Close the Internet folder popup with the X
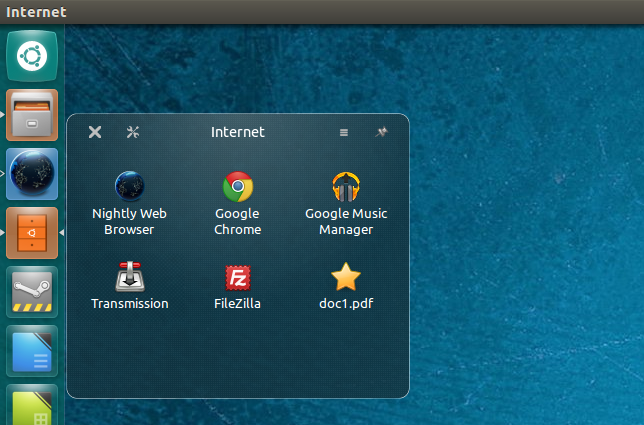This screenshot has width=644, height=425. click(x=95, y=132)
